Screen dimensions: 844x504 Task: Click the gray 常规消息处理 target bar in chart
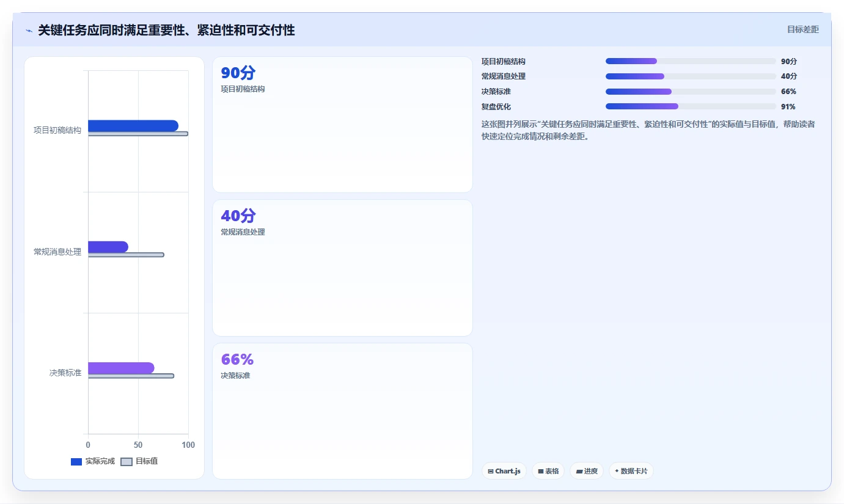pyautogui.click(x=126, y=255)
